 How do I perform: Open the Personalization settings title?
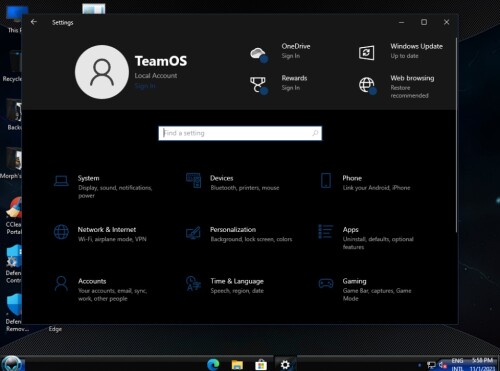[x=233, y=230]
